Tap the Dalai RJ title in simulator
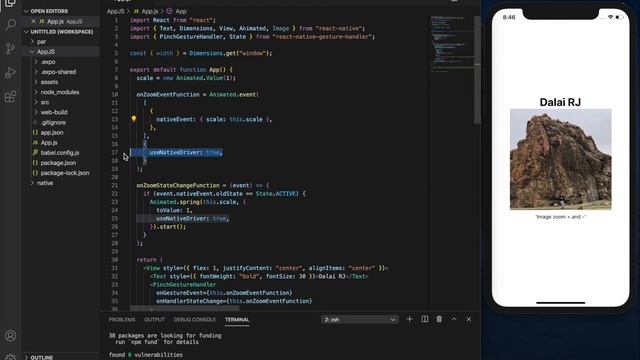 (560, 102)
